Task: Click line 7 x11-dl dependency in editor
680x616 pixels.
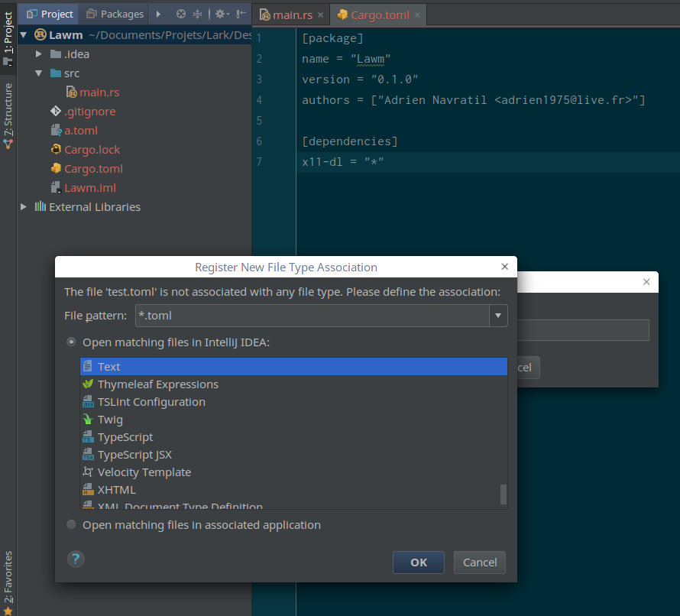Action: 342,162
